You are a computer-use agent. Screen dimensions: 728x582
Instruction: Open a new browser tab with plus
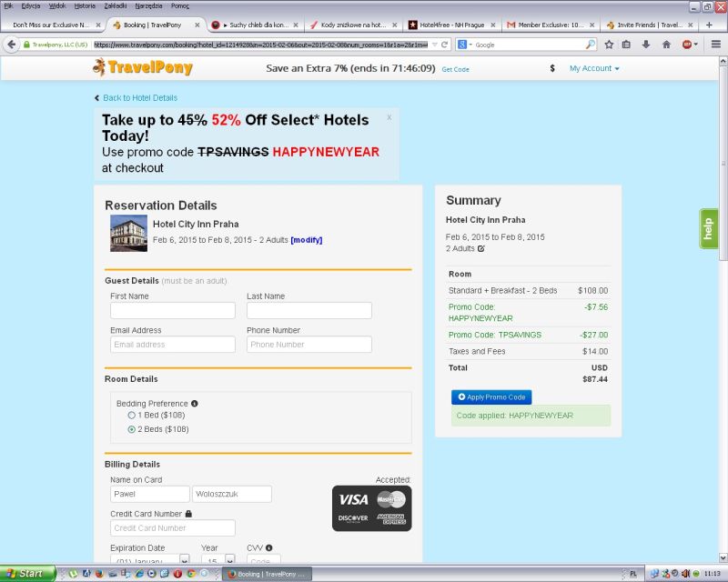[x=709, y=25]
